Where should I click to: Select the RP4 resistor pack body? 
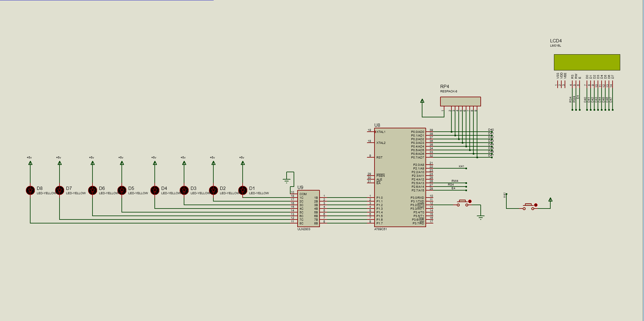point(461,102)
